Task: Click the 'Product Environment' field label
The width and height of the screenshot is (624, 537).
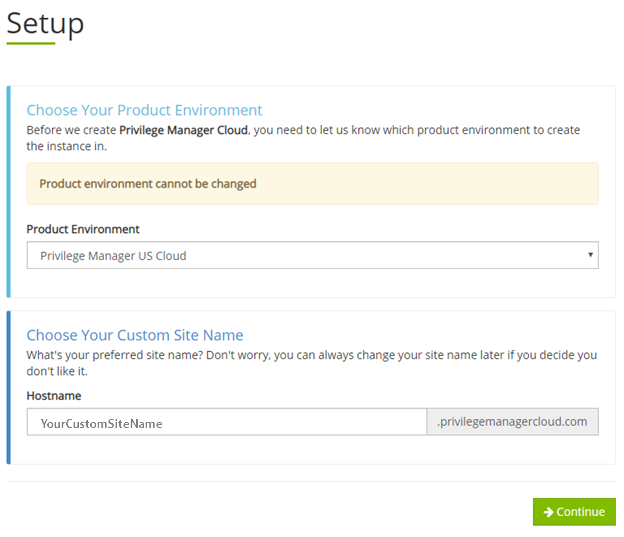Action: coord(83,229)
